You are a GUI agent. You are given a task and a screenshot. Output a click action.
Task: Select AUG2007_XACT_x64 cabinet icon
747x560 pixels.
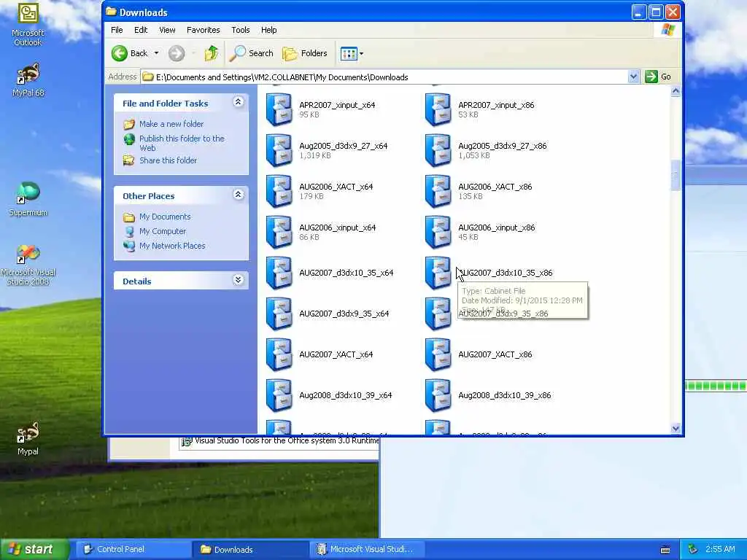point(279,355)
